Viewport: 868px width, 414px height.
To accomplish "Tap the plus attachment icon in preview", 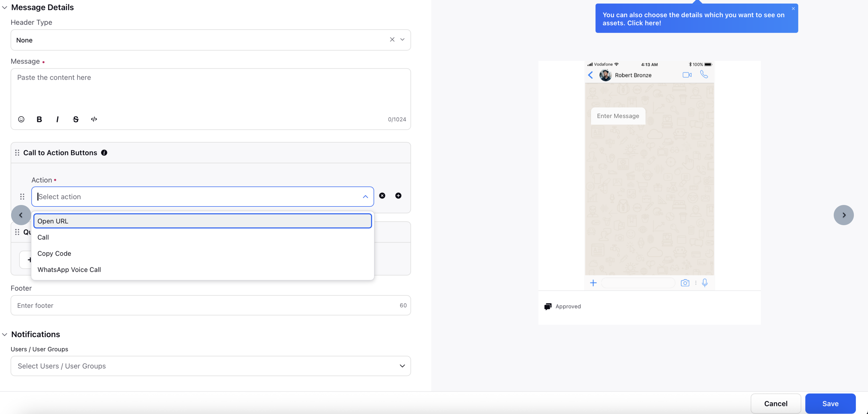I will pyautogui.click(x=593, y=283).
